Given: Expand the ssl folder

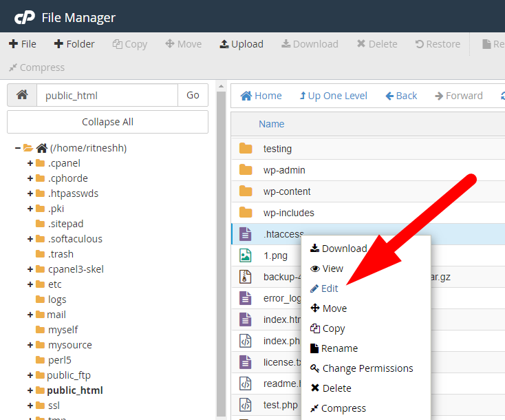Looking at the screenshot, I should coord(30,406).
